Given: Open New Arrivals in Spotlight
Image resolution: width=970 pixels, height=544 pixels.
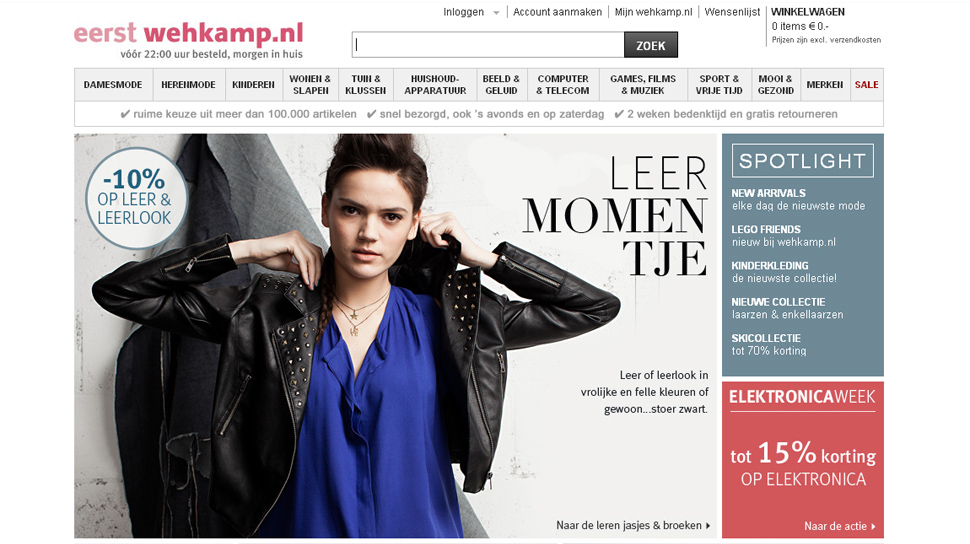Looking at the screenshot, I should coord(798,199).
